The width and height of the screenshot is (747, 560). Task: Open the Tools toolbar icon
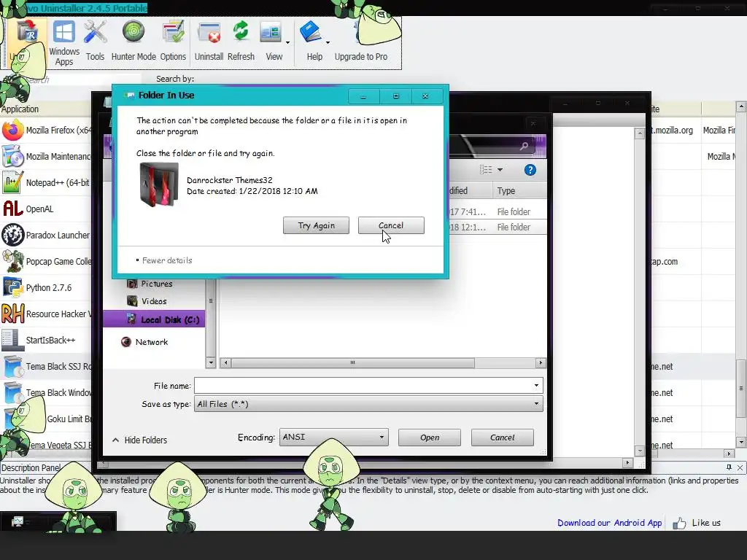point(95,42)
